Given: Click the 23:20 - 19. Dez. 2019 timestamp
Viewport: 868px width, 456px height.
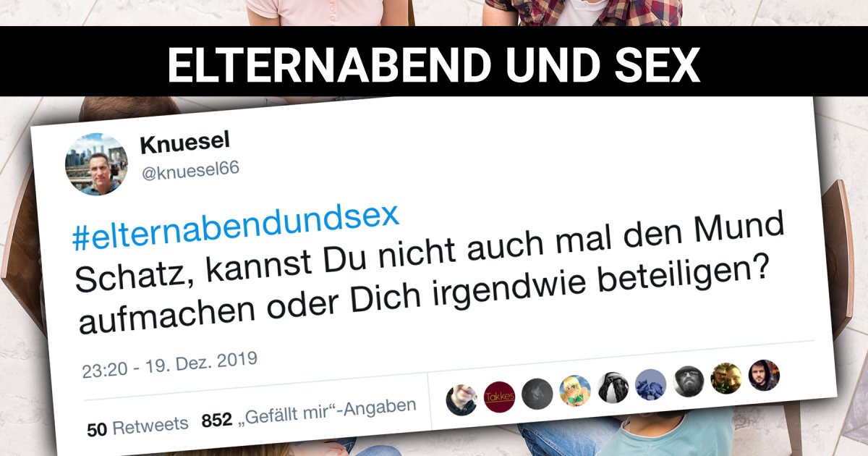Looking at the screenshot, I should point(170,365).
